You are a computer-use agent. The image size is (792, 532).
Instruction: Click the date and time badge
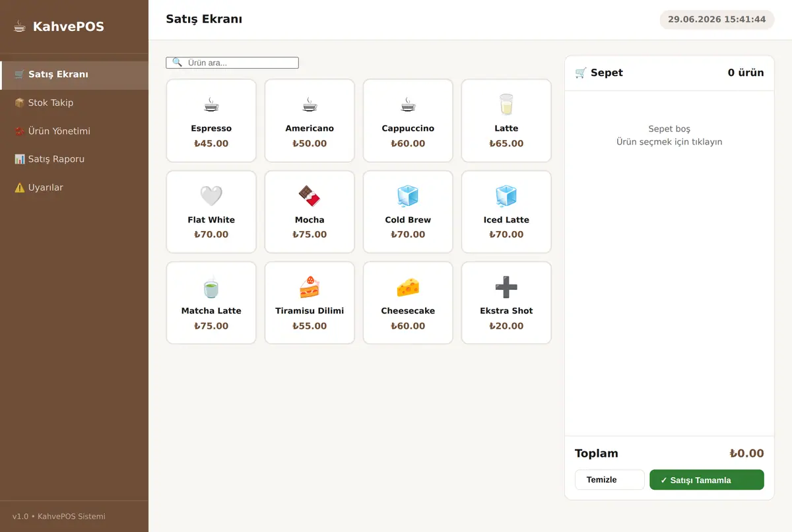[x=717, y=19]
